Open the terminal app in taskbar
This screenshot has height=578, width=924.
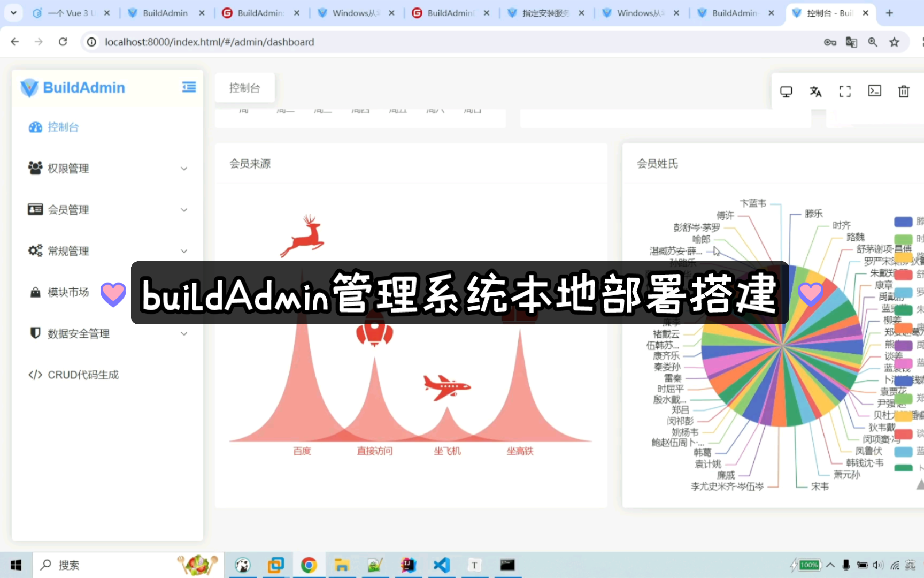507,565
